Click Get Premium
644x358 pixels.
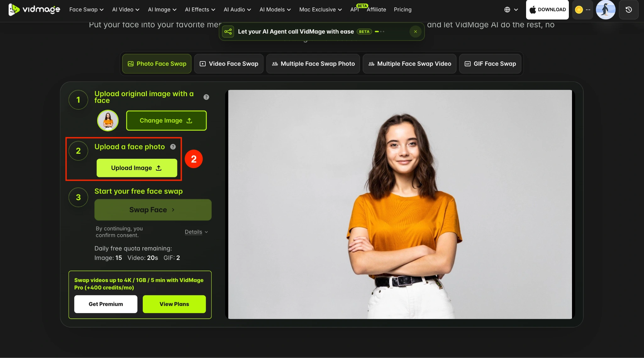(x=106, y=304)
